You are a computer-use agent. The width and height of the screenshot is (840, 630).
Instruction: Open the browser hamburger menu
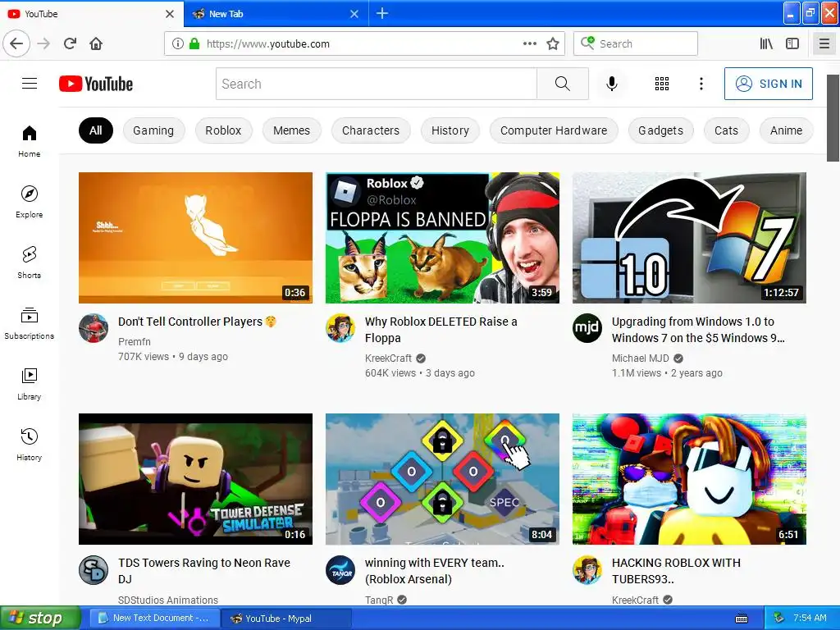point(824,43)
